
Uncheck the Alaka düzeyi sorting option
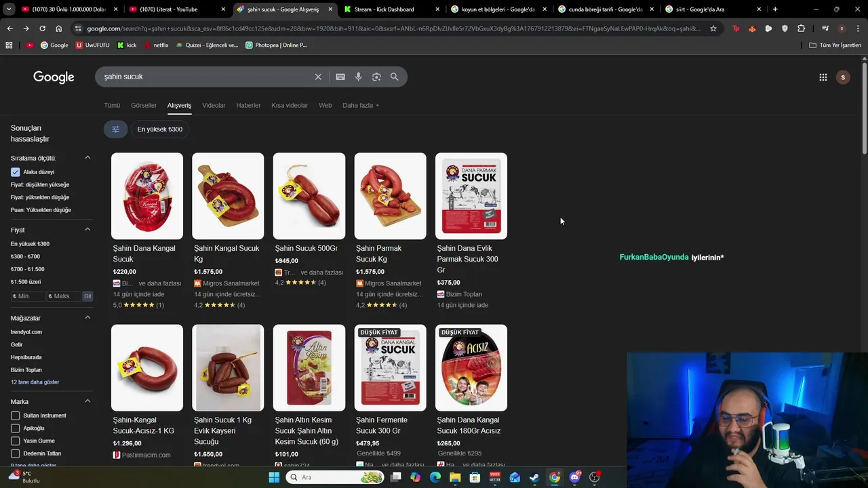15,172
